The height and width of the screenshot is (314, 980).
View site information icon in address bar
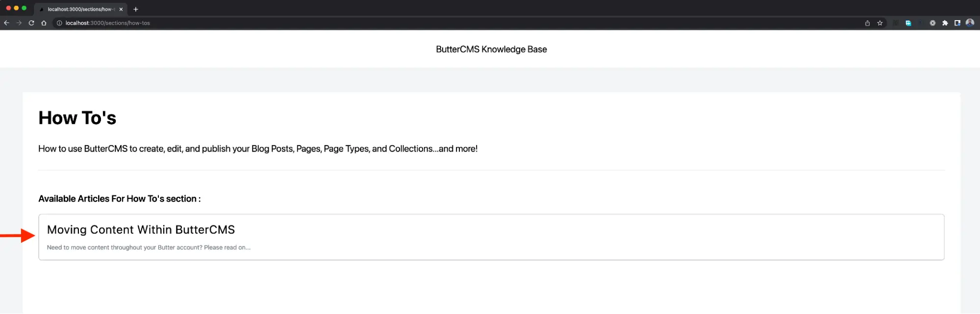[x=59, y=23]
